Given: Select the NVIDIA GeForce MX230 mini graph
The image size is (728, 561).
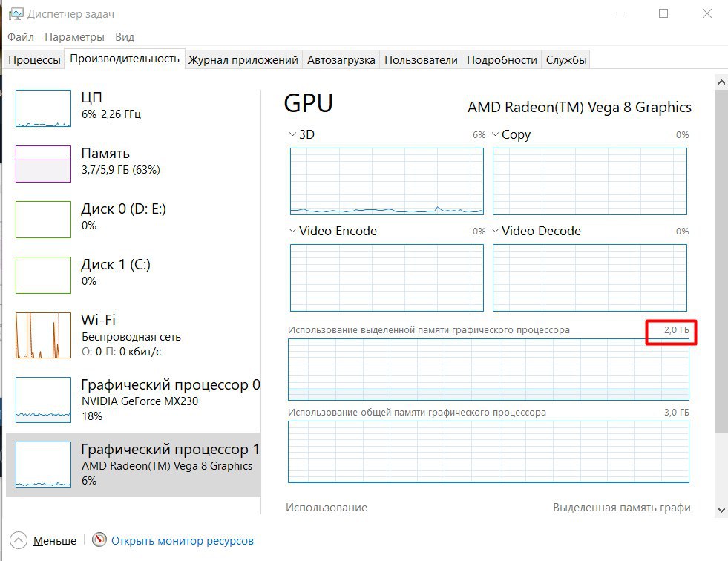Looking at the screenshot, I should click(x=43, y=400).
